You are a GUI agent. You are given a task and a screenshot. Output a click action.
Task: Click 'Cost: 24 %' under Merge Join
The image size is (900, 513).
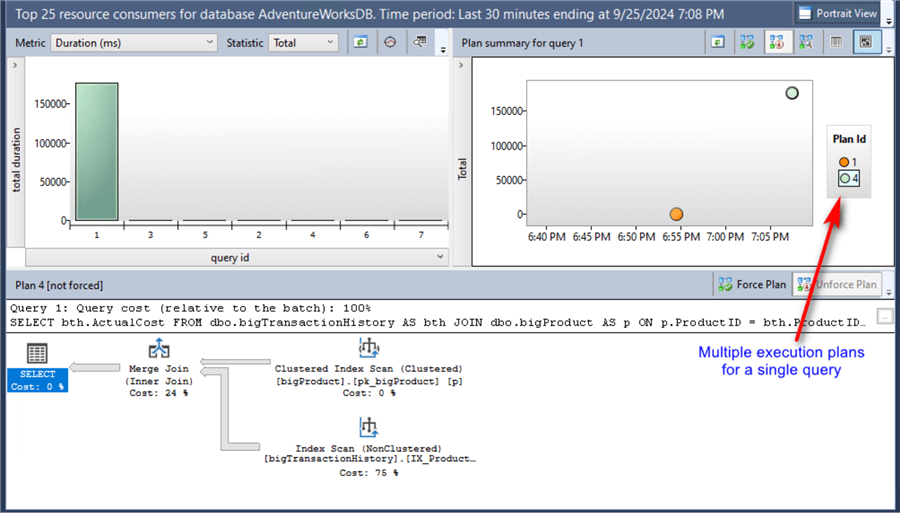(x=158, y=393)
